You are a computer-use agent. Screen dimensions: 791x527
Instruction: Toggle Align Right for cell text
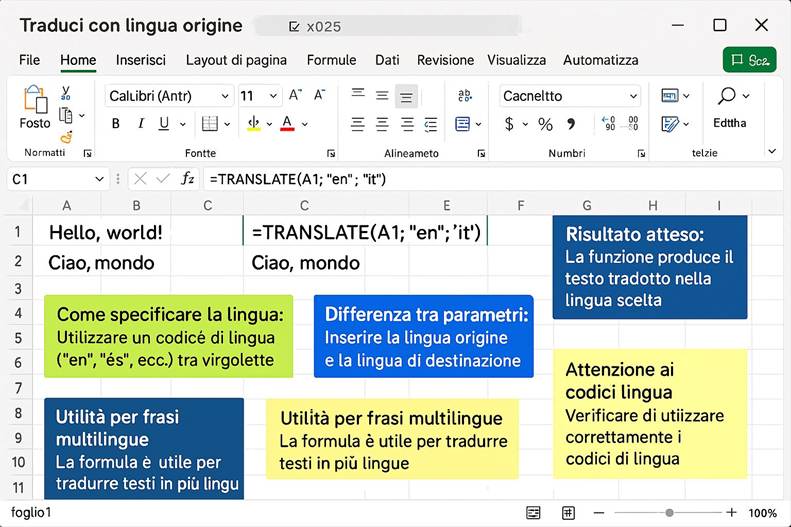(407, 124)
